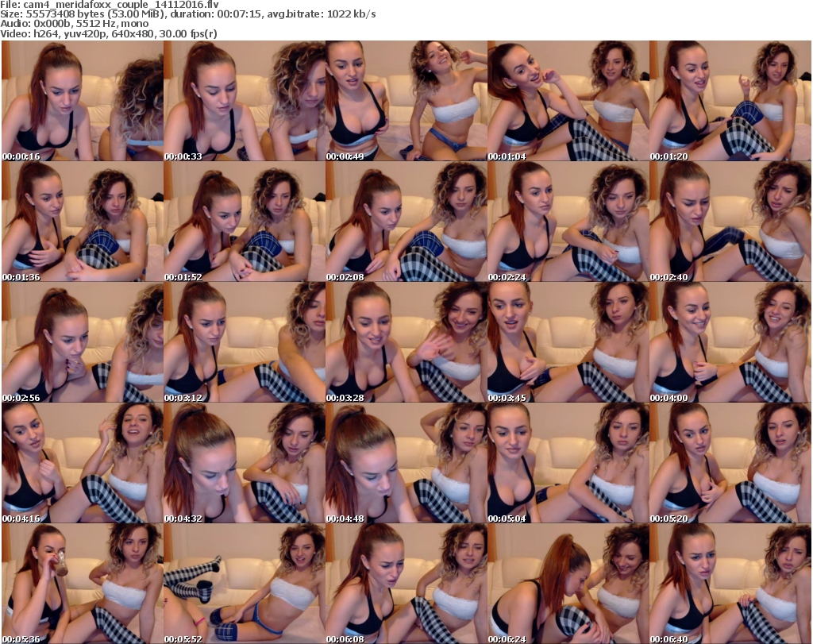Click the 00:06:08 frame thumbnail
Screen dimensions: 813x644
[406, 584]
